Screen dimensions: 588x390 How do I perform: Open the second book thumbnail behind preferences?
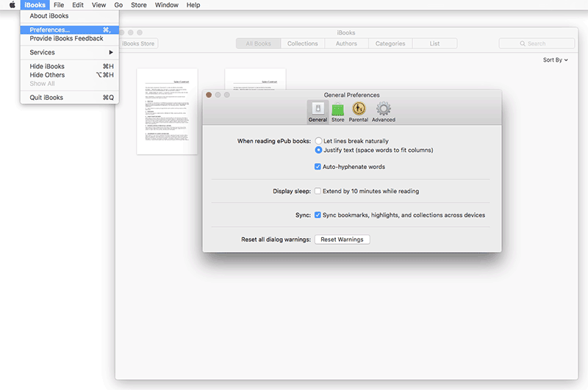point(255,79)
